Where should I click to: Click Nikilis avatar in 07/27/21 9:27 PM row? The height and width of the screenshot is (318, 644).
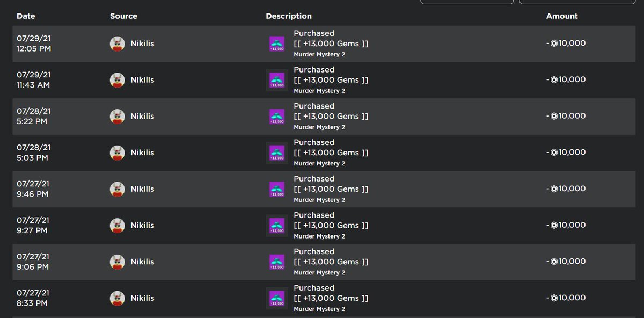pyautogui.click(x=118, y=226)
